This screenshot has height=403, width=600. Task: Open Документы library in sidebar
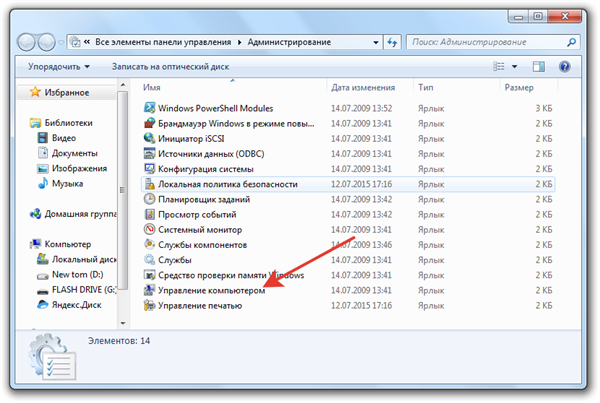(75, 153)
